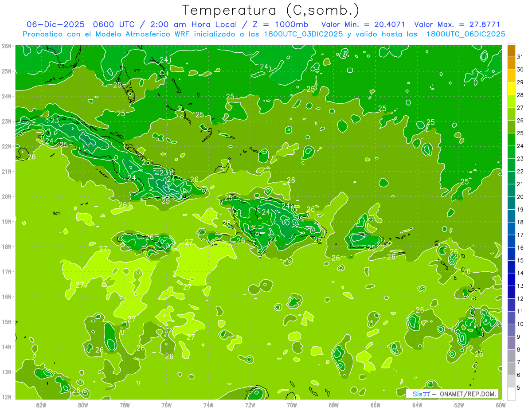The height and width of the screenshot is (411, 532).
Task: Pick the white swatch below 5 in the color scale
Action: point(512,394)
